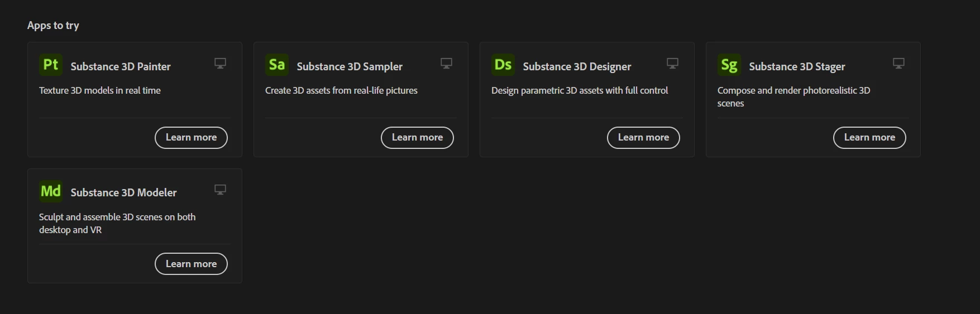Click 'Create 3D assets from real-life pictures' text
This screenshot has height=314, width=980.
(x=341, y=90)
